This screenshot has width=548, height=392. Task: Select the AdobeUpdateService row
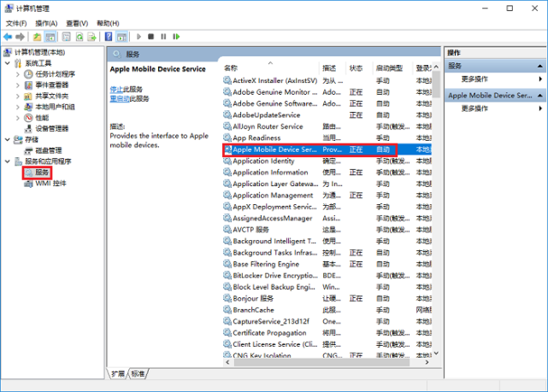click(327, 114)
